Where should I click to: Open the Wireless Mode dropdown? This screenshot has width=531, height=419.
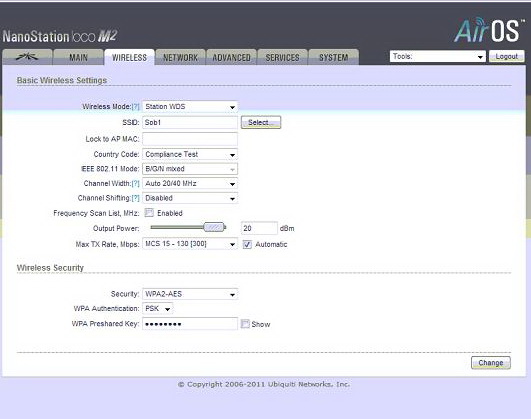pos(190,107)
